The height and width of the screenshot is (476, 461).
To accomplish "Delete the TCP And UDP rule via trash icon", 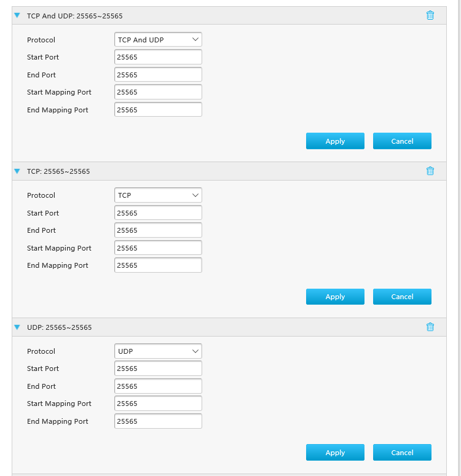I will pyautogui.click(x=430, y=15).
